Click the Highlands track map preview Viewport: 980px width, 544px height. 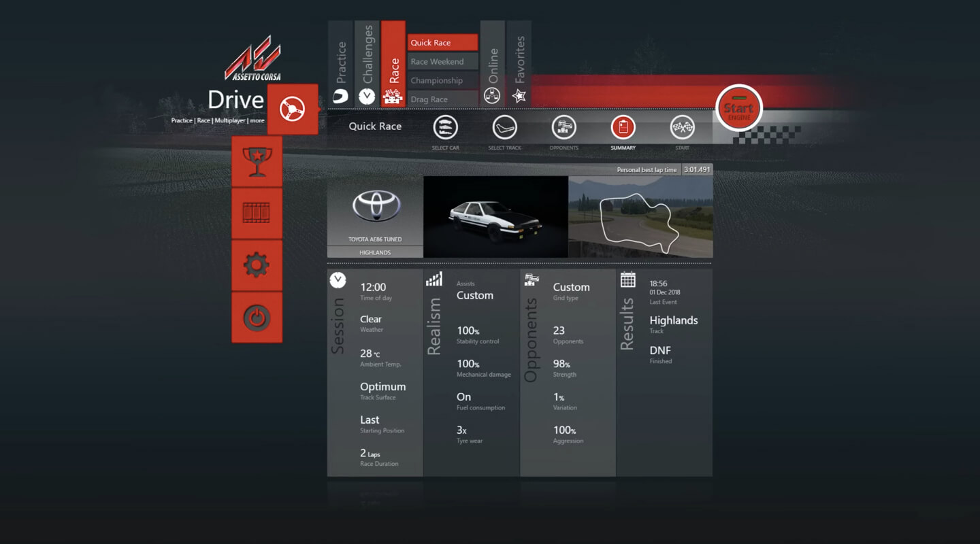(640, 217)
